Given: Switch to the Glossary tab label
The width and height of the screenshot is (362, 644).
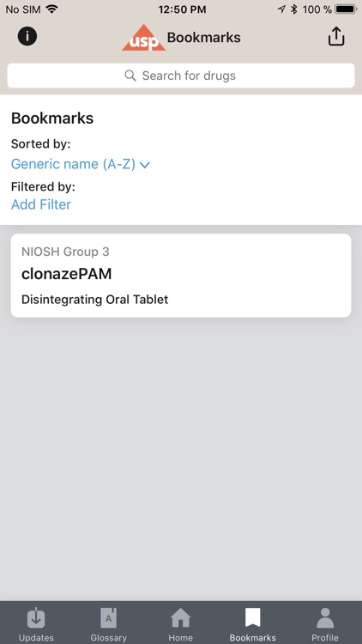Looking at the screenshot, I should [109, 638].
